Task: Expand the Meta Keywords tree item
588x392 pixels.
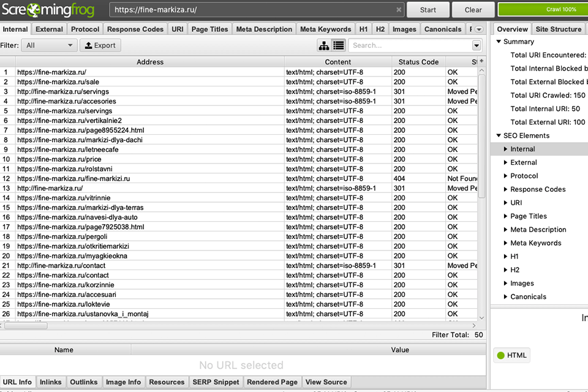Action: (x=505, y=243)
